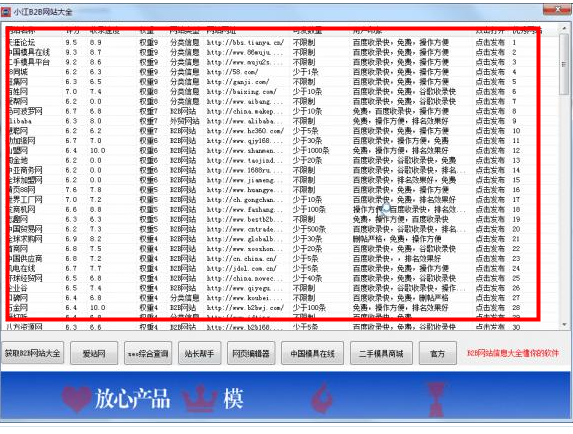Click the seo综合查询 button
Screen dimensions: 573x434
(x=148, y=353)
